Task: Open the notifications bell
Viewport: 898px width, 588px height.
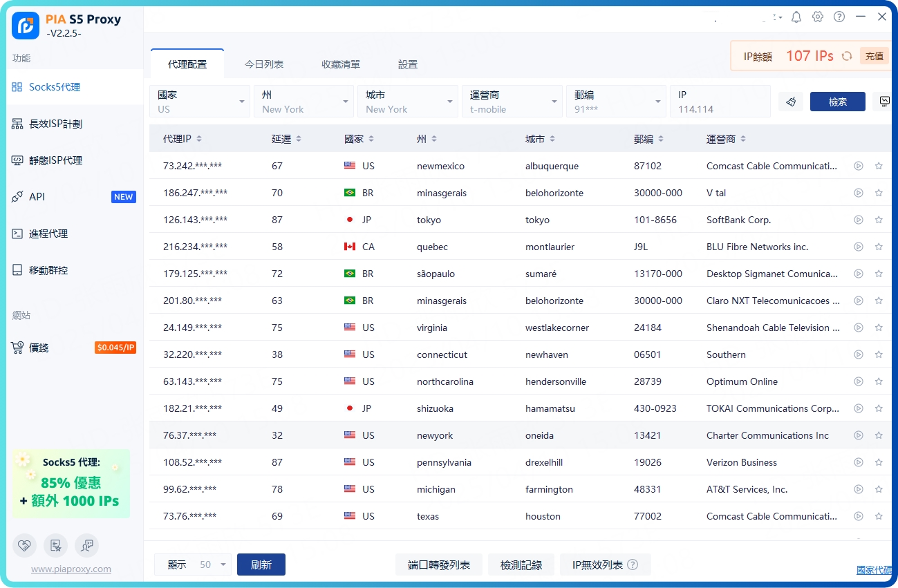Action: click(x=796, y=17)
